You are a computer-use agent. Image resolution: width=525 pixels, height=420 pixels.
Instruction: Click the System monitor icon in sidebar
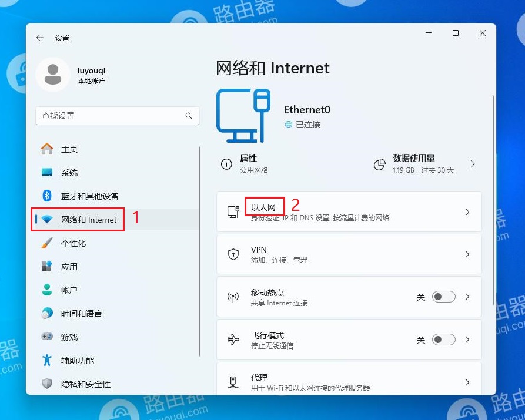47,172
